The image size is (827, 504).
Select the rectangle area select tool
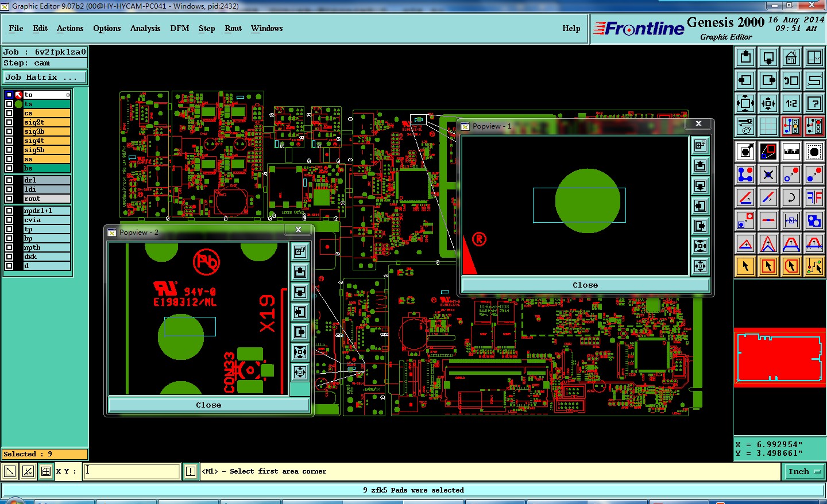click(x=768, y=266)
